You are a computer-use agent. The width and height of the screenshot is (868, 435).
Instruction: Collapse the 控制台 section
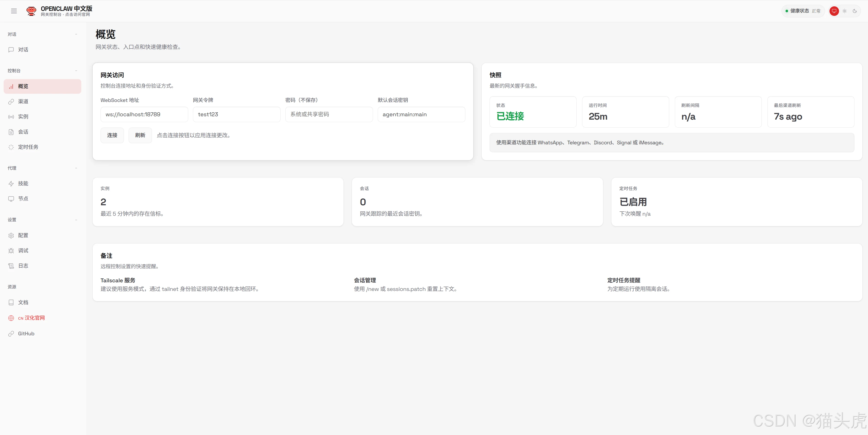point(77,70)
